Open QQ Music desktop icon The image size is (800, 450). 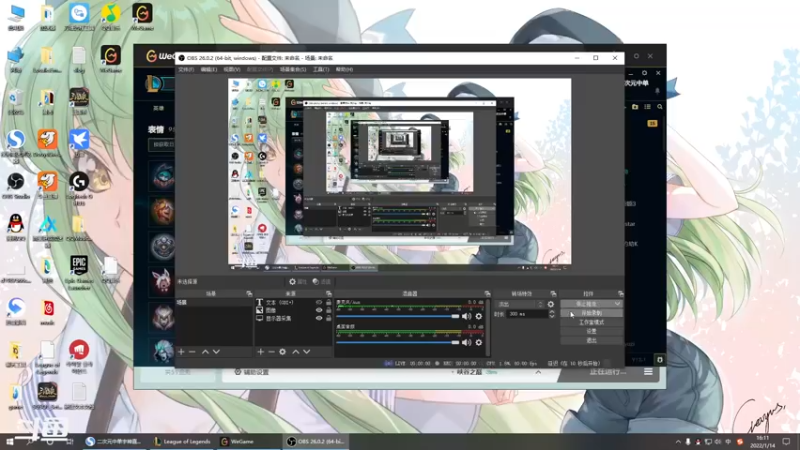[111, 17]
